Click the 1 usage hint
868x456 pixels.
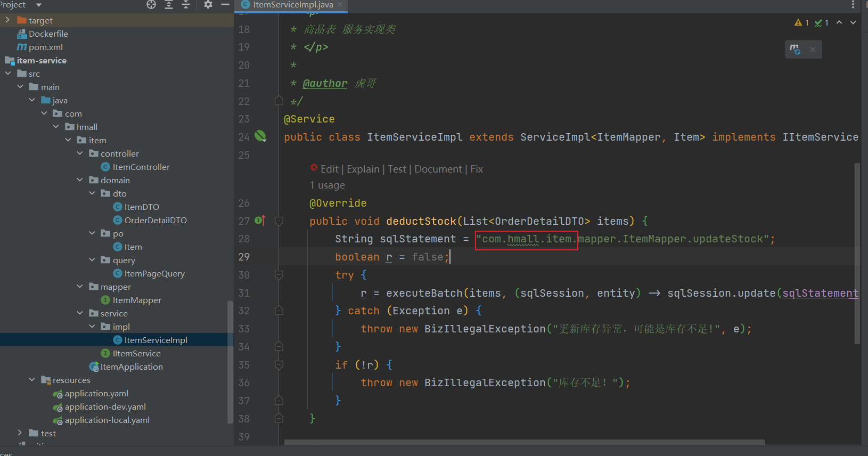pyautogui.click(x=327, y=185)
